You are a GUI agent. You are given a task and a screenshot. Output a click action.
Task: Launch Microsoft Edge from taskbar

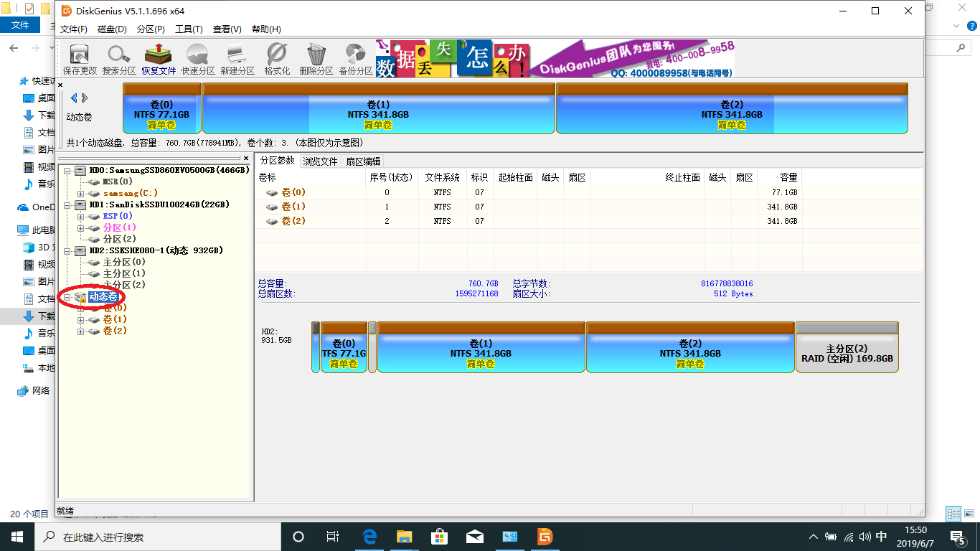coord(369,537)
